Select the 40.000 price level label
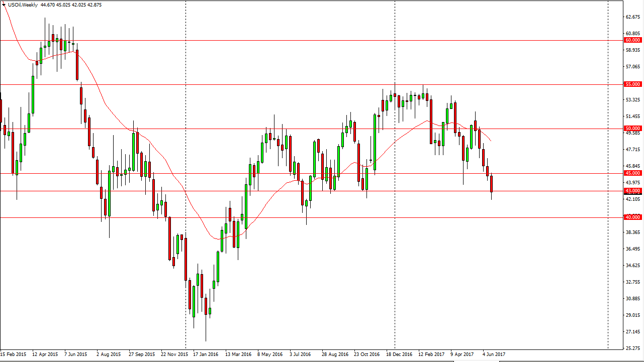Viewport: 644px width, 362px height. (x=632, y=217)
